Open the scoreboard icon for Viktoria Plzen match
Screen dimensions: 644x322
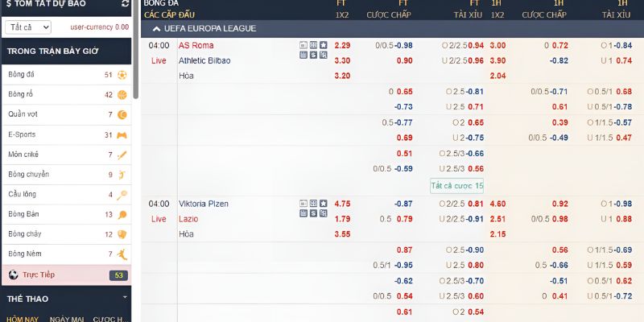(303, 204)
